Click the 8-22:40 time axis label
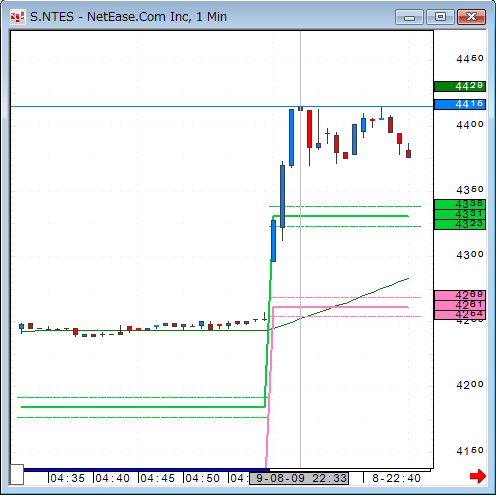The image size is (496, 495). (396, 478)
